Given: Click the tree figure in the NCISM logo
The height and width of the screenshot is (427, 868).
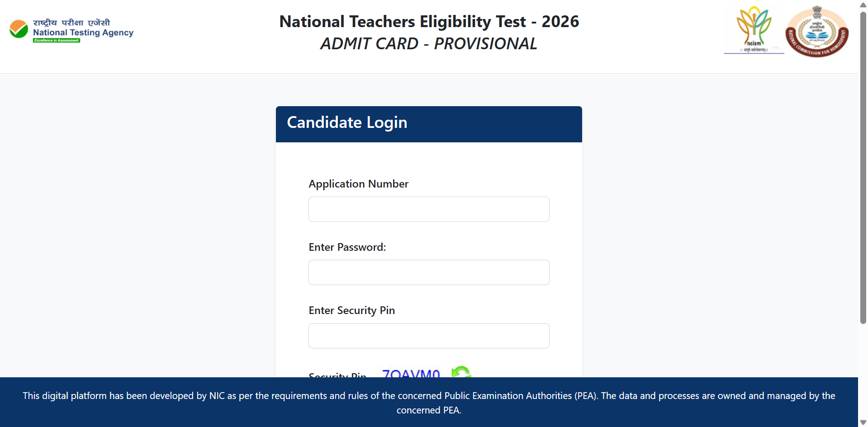Looking at the screenshot, I should tap(754, 23).
